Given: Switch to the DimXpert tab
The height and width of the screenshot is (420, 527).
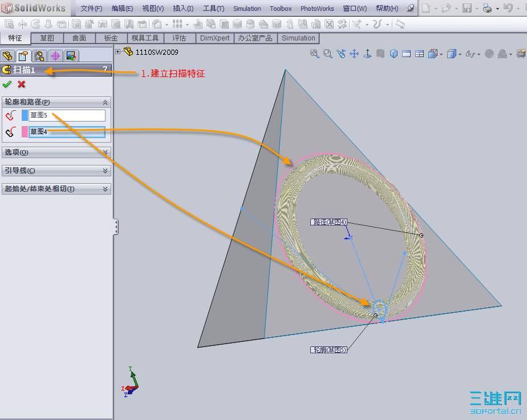Looking at the screenshot, I should click(215, 38).
